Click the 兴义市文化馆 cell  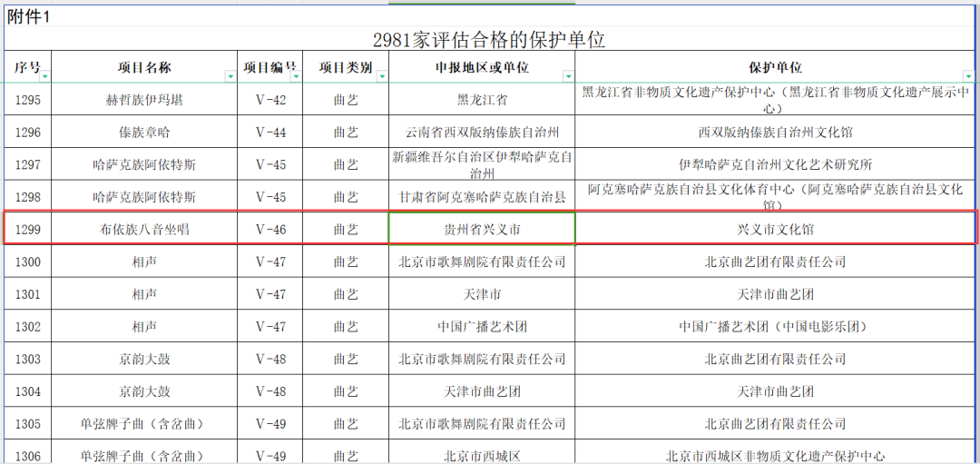(775, 230)
